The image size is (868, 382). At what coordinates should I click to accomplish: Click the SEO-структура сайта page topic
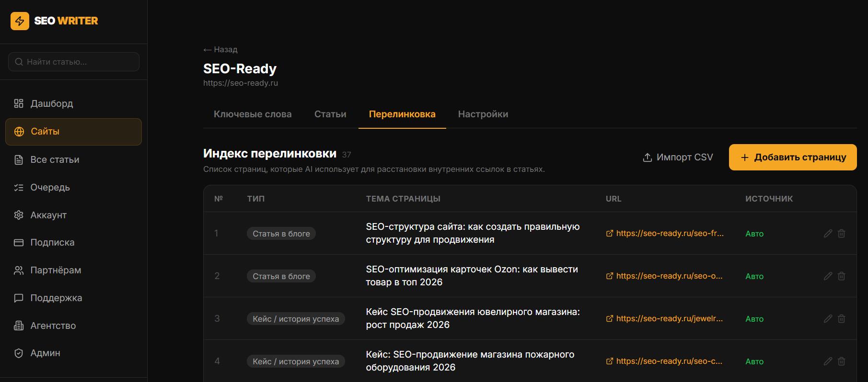(x=473, y=233)
